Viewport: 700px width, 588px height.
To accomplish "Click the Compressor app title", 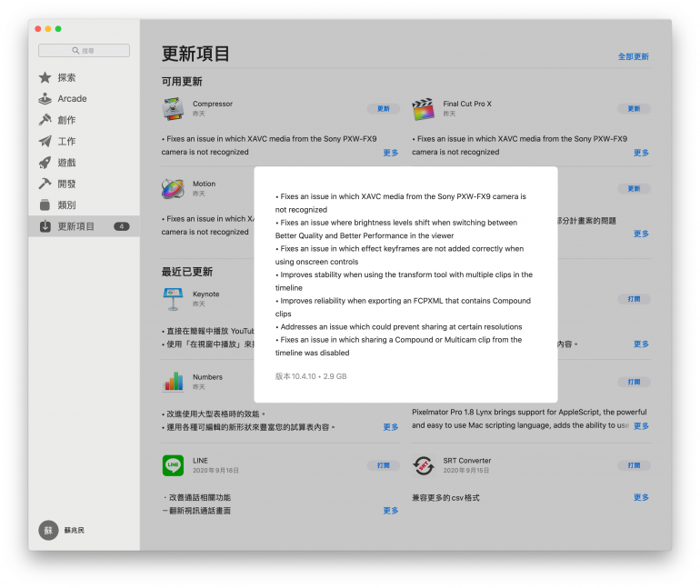I will coord(213,104).
